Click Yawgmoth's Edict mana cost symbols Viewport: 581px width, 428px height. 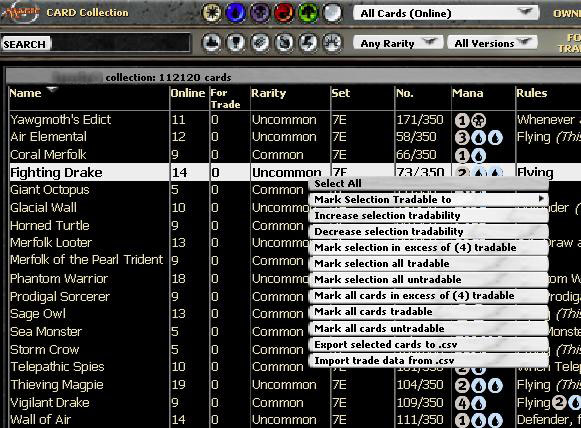pos(471,120)
